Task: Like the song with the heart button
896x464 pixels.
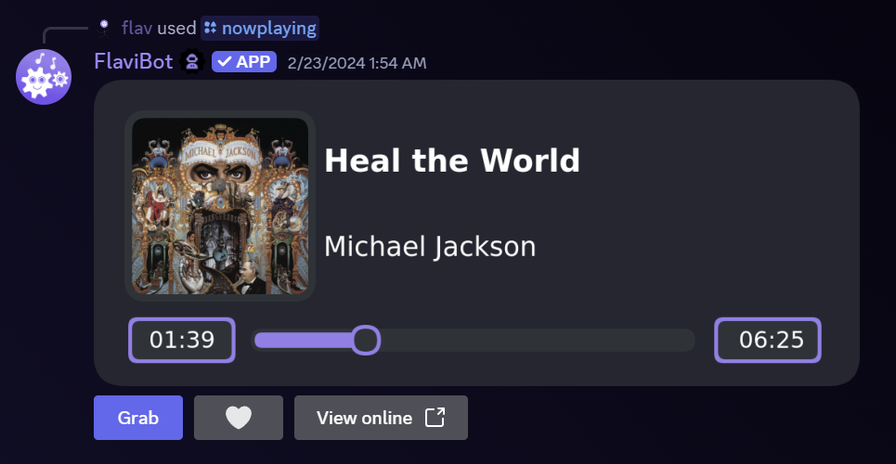Action: 238,418
